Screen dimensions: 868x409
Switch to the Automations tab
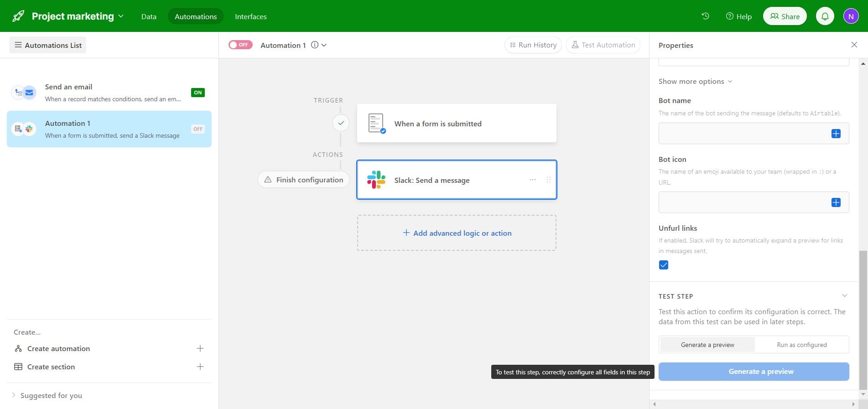pyautogui.click(x=196, y=16)
